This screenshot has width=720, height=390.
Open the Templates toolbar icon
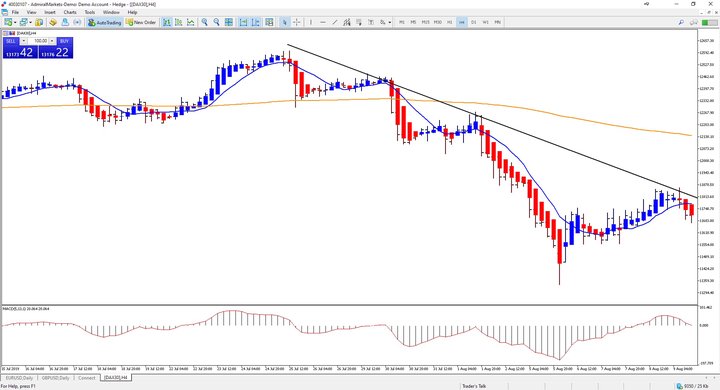click(x=269, y=22)
